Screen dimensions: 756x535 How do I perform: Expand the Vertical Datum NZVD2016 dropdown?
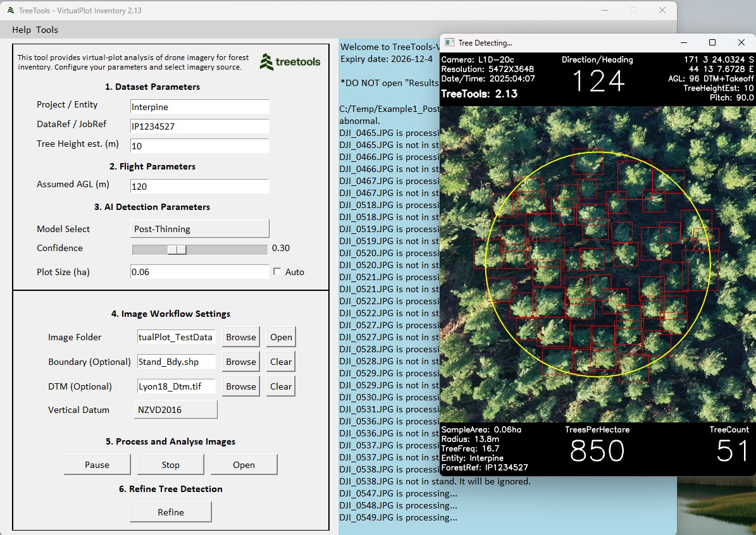coord(175,410)
